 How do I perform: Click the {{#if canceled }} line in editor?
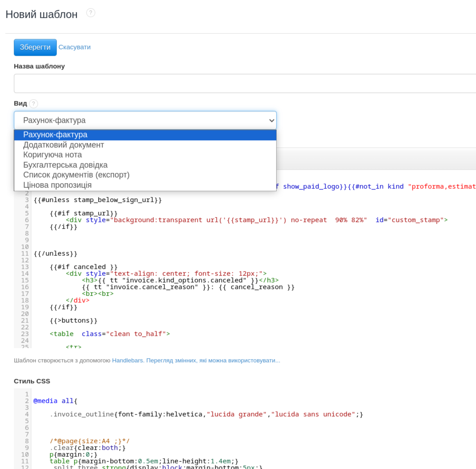[x=83, y=267]
